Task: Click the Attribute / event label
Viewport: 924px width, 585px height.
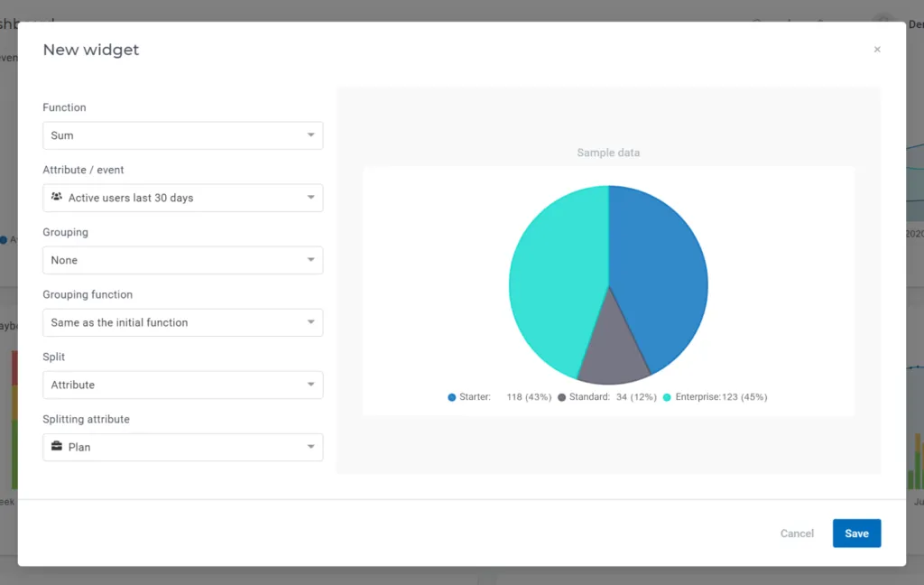Action: [x=83, y=170]
